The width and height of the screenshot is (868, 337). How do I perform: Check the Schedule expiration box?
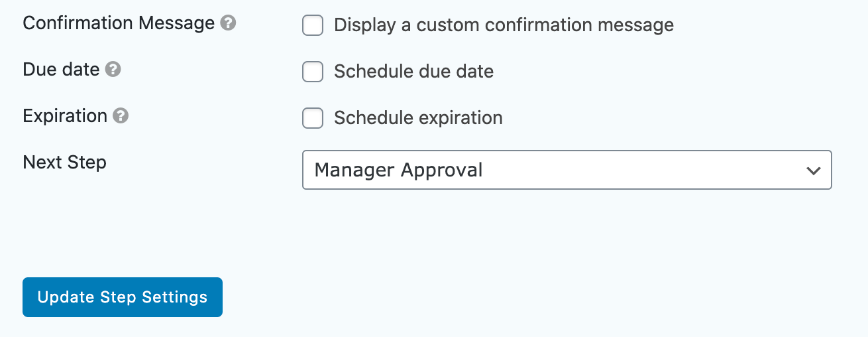point(313,118)
